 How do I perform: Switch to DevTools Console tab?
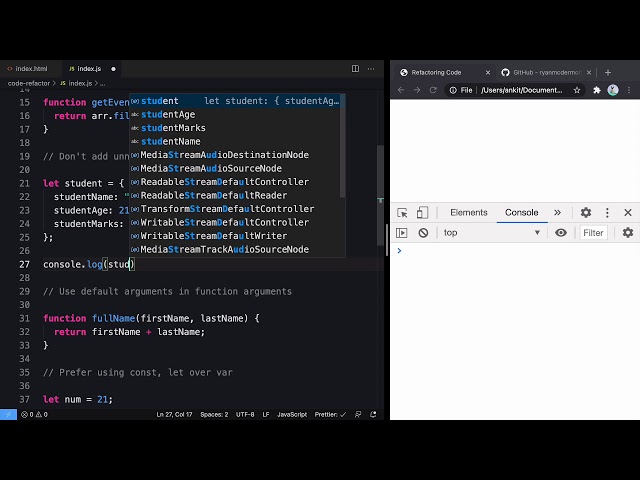pos(521,213)
